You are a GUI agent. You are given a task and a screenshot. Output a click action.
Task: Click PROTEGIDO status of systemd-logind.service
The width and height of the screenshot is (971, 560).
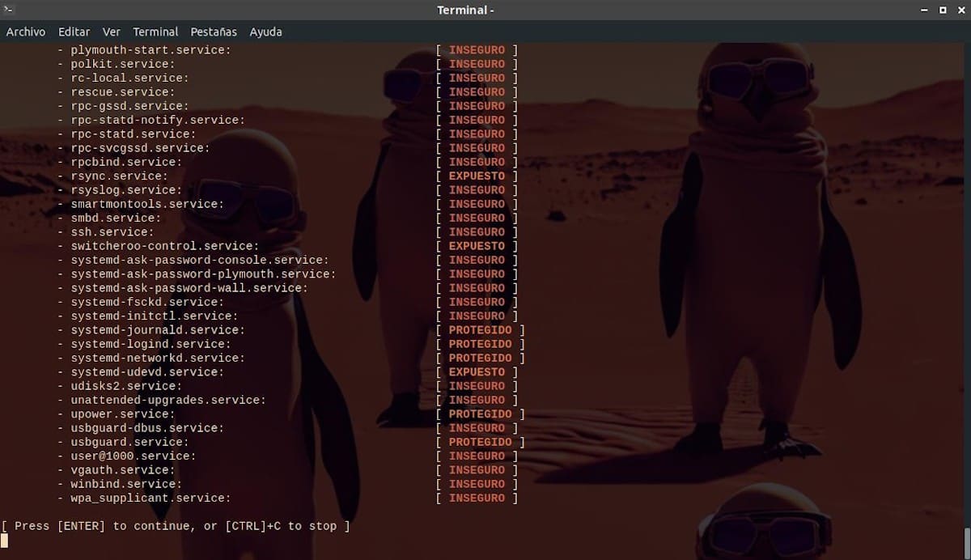coord(481,344)
